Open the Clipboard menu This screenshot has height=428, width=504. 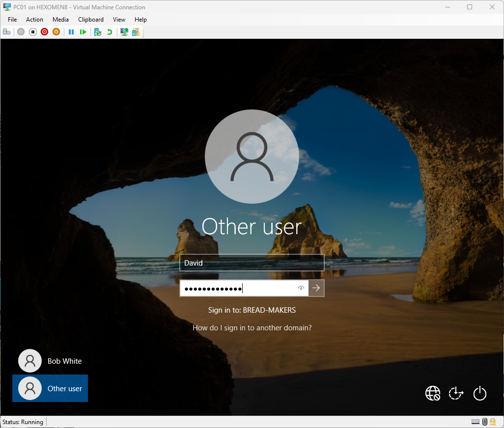click(91, 20)
